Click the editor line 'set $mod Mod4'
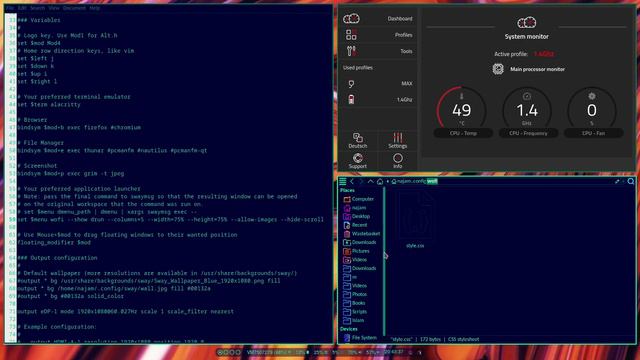The image size is (640, 360). tap(39, 43)
